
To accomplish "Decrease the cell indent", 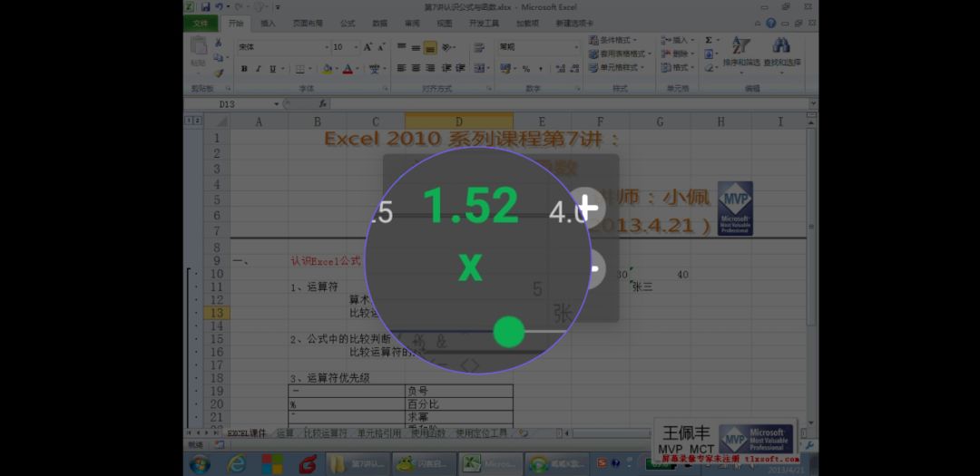I will pyautogui.click(x=446, y=68).
